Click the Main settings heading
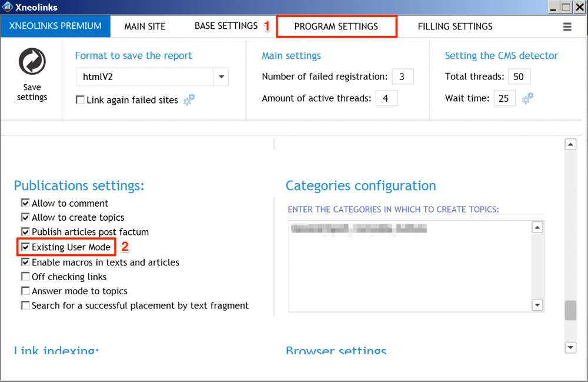This screenshot has height=382, width=588. (x=292, y=55)
